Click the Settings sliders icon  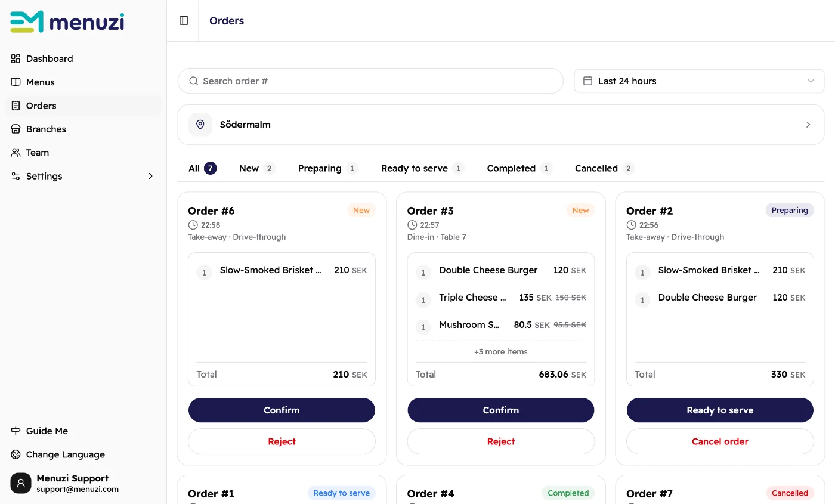(x=16, y=176)
